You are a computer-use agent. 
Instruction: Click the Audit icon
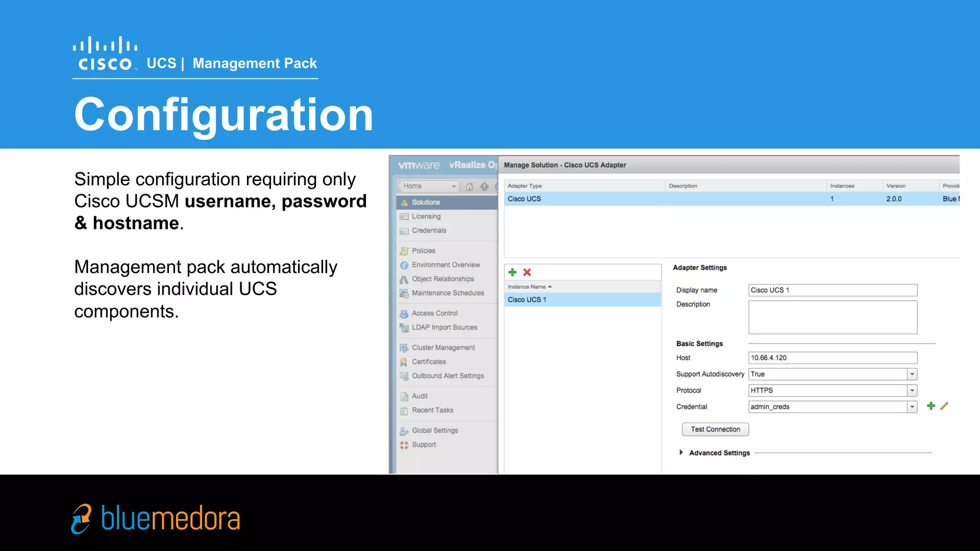(x=404, y=397)
